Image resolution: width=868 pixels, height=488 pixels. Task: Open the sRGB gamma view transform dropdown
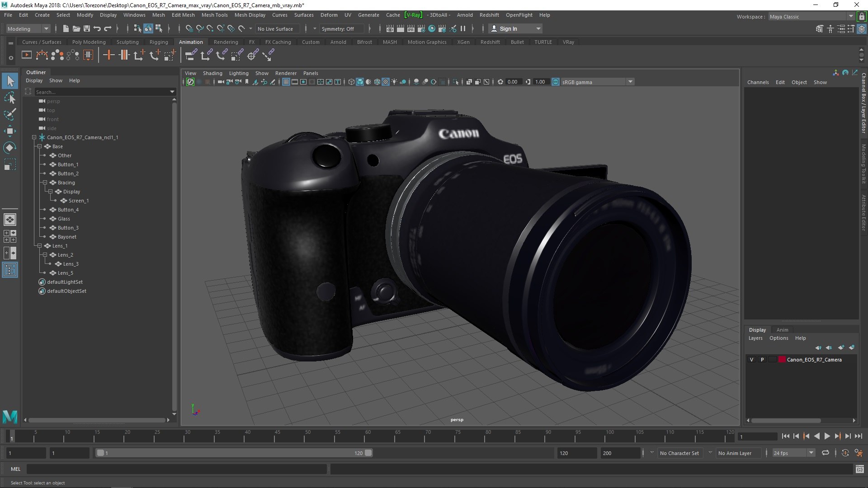click(597, 82)
